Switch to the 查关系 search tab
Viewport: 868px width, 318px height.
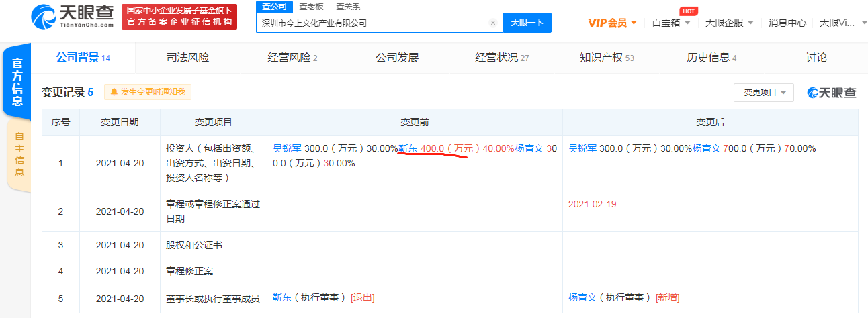pyautogui.click(x=348, y=6)
